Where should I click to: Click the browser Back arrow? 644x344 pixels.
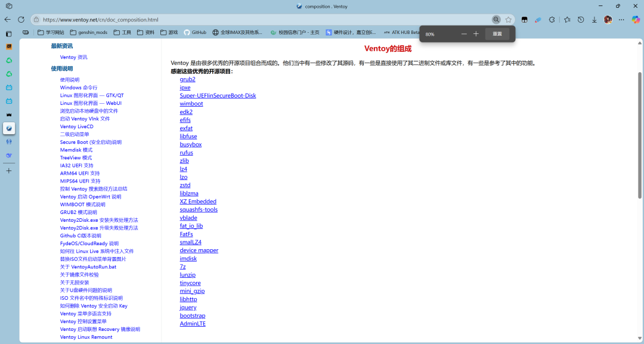click(8, 20)
